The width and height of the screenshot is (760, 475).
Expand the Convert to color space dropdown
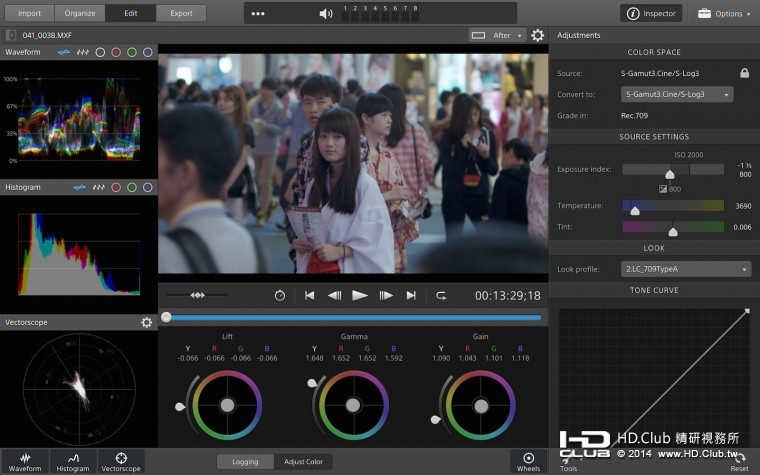click(x=677, y=94)
